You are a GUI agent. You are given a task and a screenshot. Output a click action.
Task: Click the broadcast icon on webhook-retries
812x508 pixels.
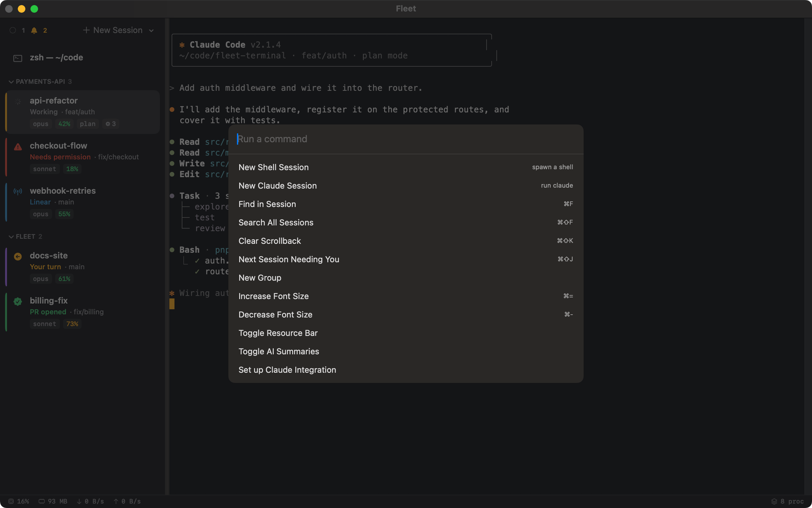[x=18, y=192]
